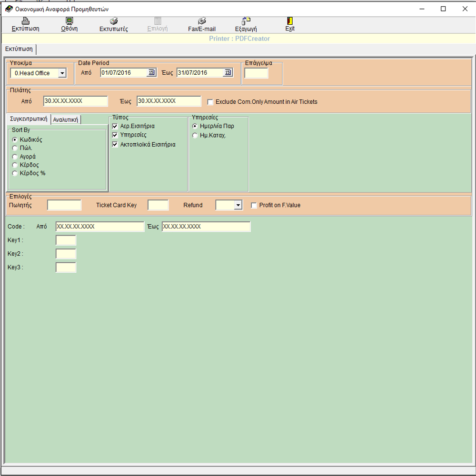Switch to the Αναλυτική tab

[x=66, y=119]
